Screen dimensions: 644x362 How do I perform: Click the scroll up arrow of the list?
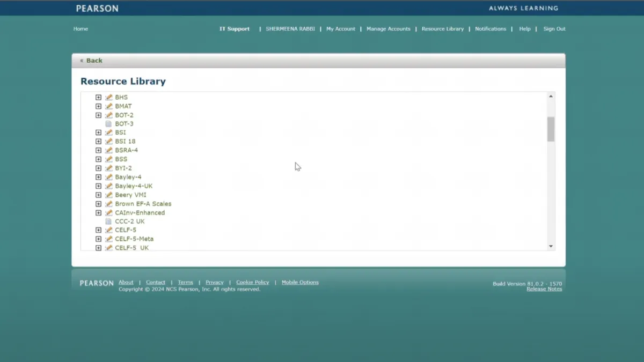tap(551, 97)
